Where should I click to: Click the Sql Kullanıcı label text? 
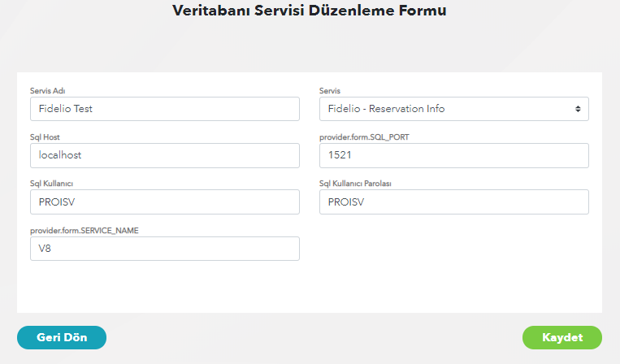[x=52, y=183]
